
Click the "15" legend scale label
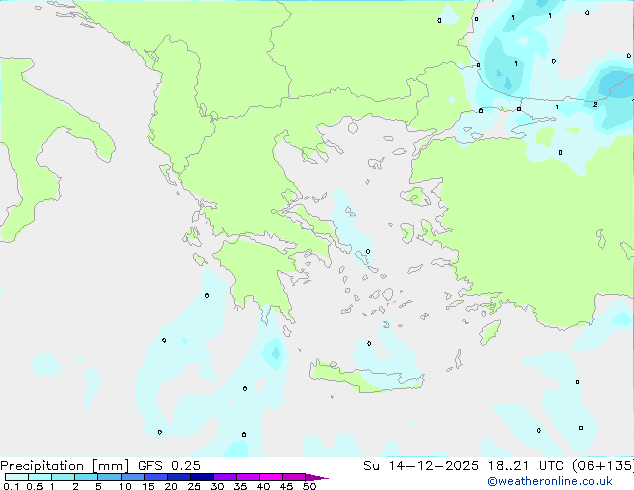click(x=148, y=486)
